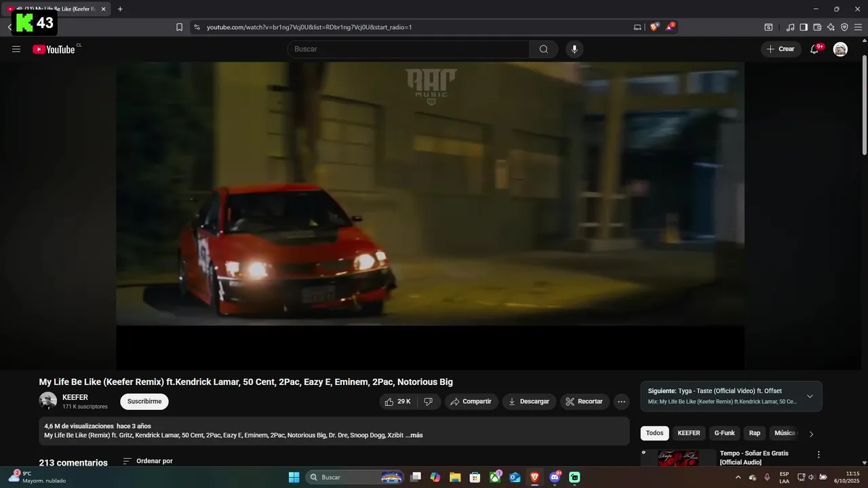Select the Todos filter chip

point(654,433)
